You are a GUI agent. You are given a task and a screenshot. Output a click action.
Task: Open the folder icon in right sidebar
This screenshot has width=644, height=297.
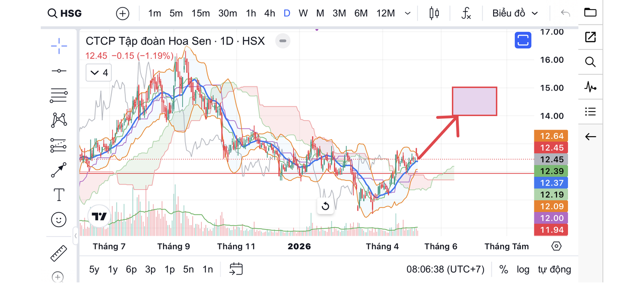tap(591, 13)
